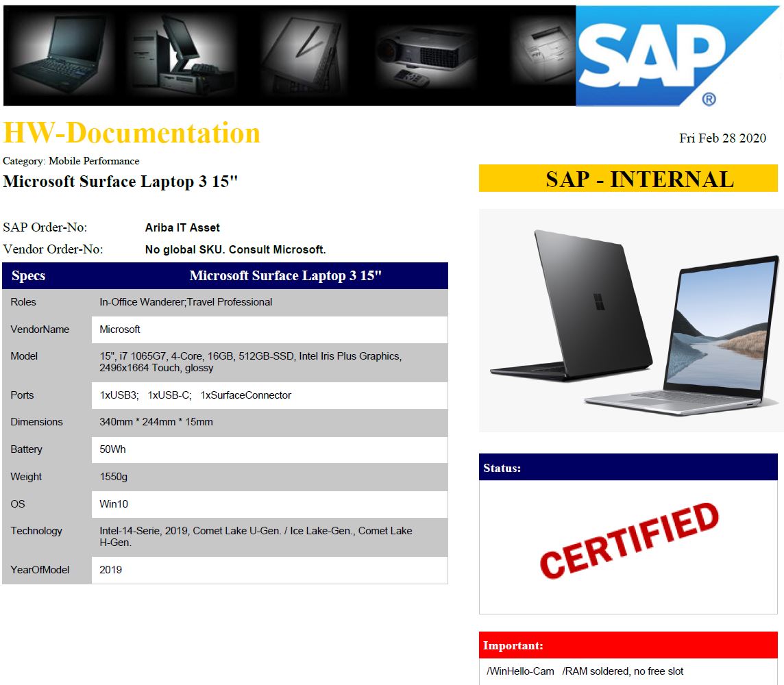The height and width of the screenshot is (685, 784).
Task: Click the SAP Order-No: label
Action: 45,227
